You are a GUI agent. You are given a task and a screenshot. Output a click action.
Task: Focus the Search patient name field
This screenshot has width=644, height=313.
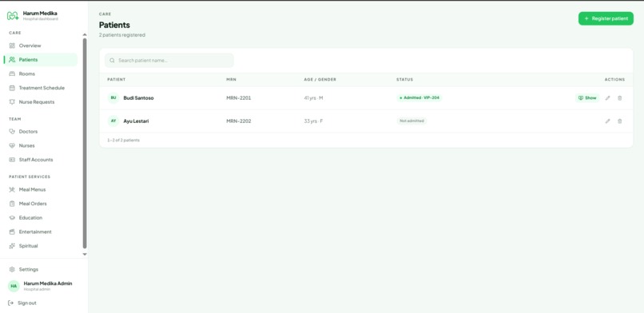pos(169,61)
